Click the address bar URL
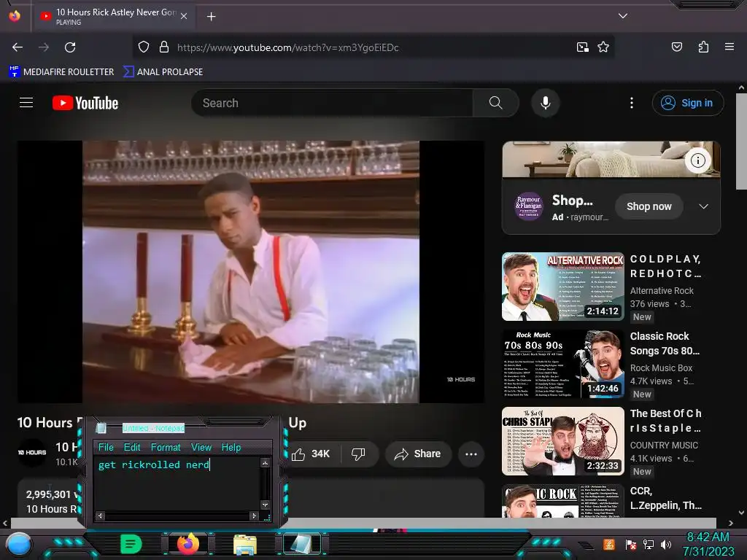This screenshot has height=560, width=747. [287, 47]
